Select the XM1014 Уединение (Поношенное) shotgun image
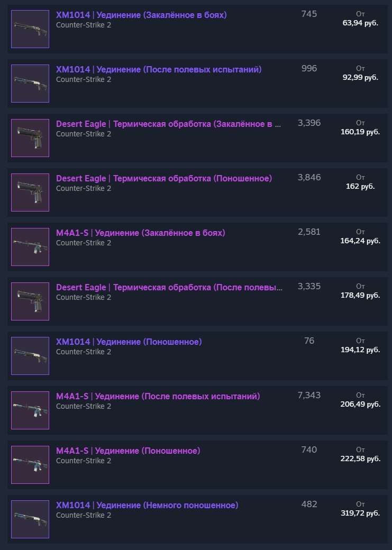 (x=30, y=356)
